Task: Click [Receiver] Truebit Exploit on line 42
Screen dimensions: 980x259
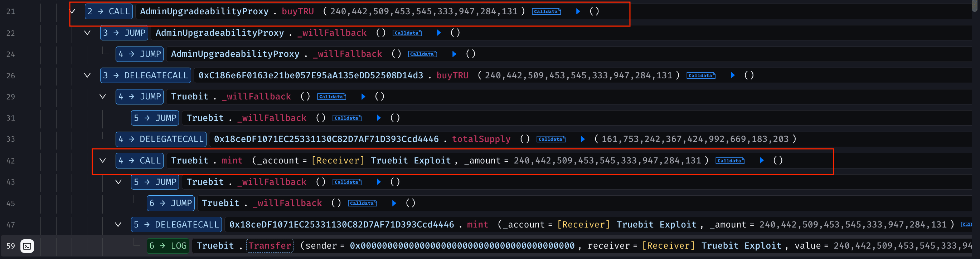Action: tap(381, 161)
